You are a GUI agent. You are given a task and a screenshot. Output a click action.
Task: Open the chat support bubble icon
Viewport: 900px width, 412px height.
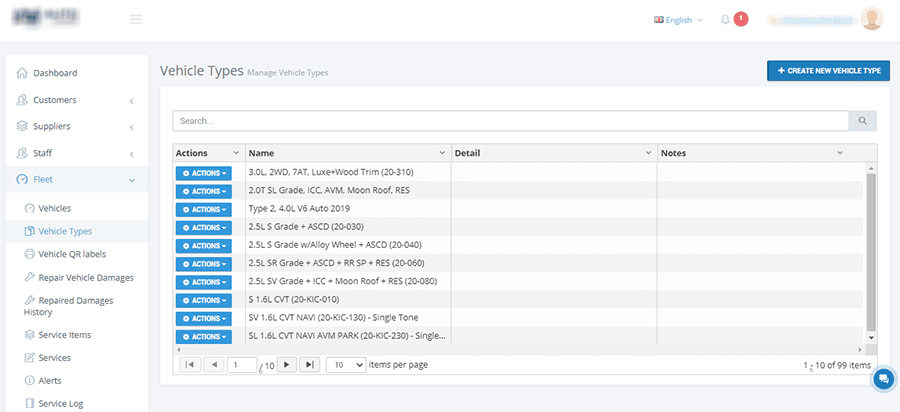(883, 379)
